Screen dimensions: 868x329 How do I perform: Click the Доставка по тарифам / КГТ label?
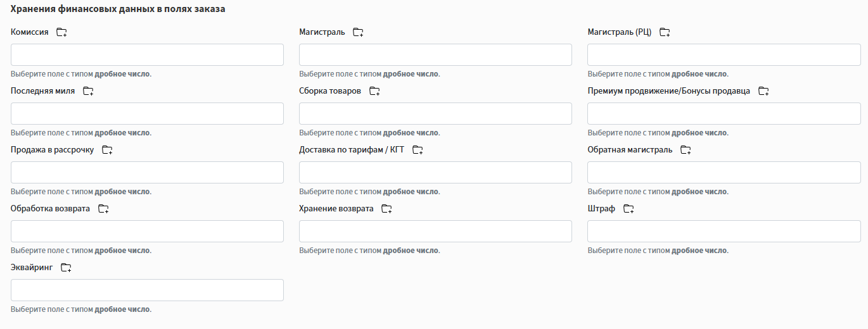click(x=352, y=150)
